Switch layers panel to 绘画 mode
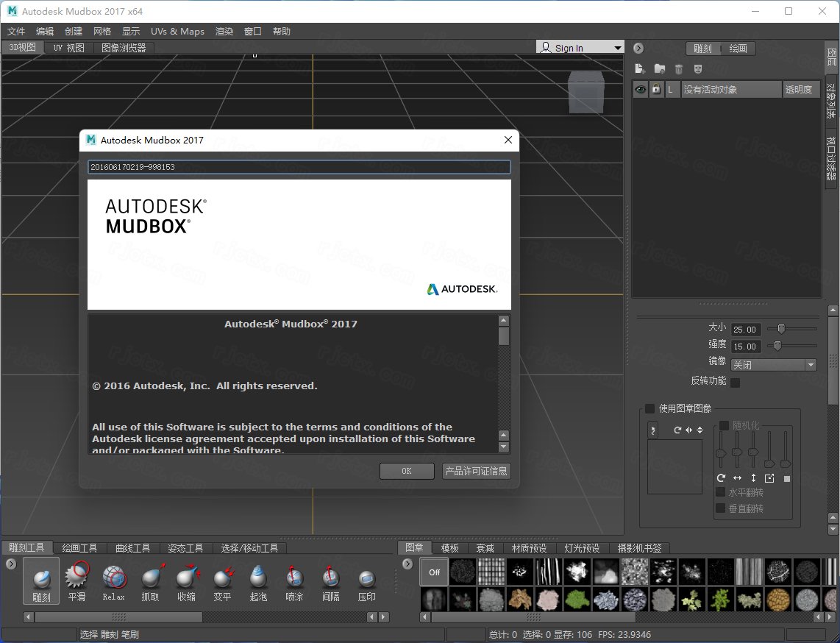 pyautogui.click(x=738, y=49)
